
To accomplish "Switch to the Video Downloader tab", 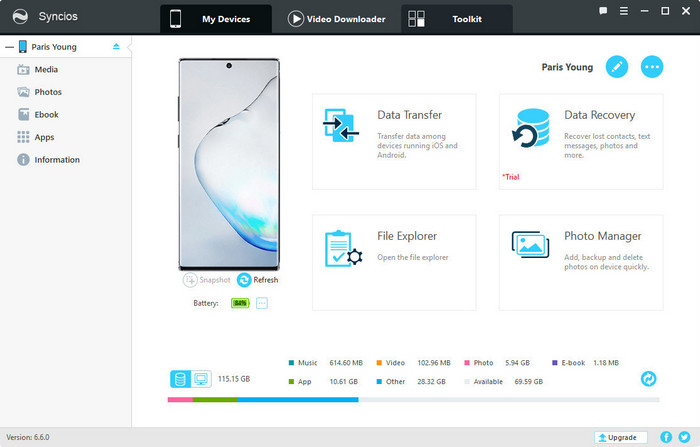I will (x=337, y=19).
